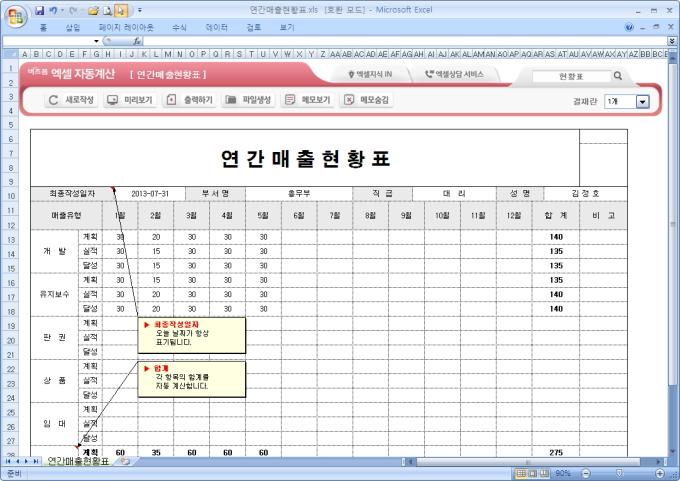The width and height of the screenshot is (680, 481).
Task: Select the 합계 comment note box
Action: (192, 379)
